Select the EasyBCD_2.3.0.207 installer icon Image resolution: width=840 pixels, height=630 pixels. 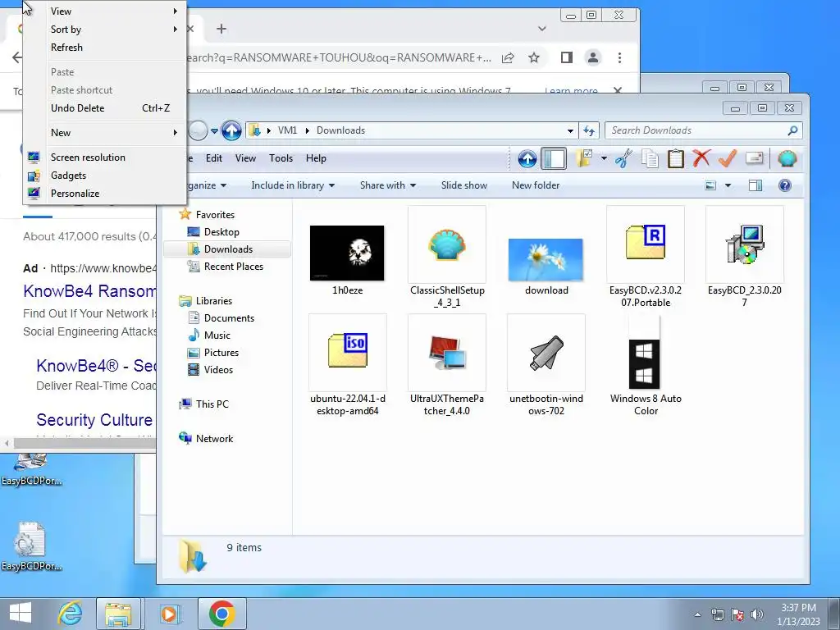[745, 244]
